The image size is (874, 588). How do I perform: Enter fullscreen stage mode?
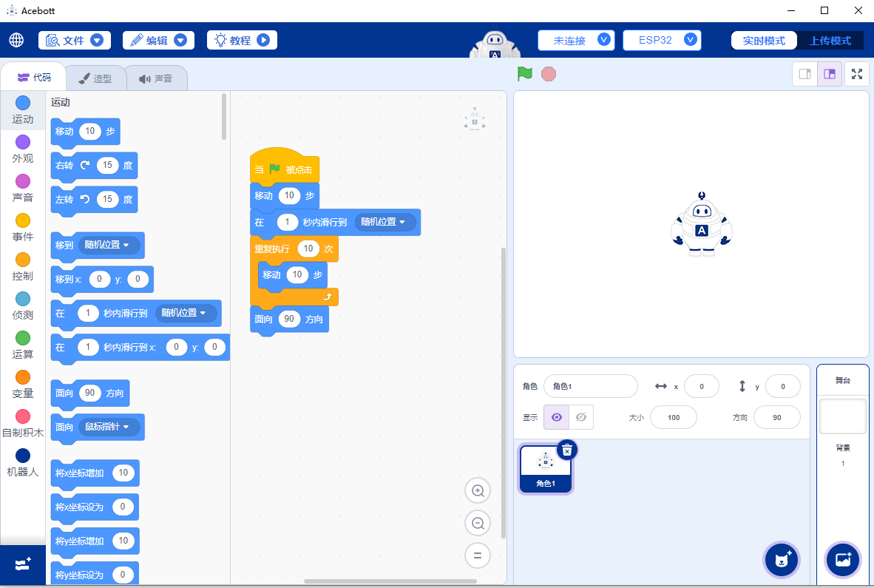coord(856,74)
